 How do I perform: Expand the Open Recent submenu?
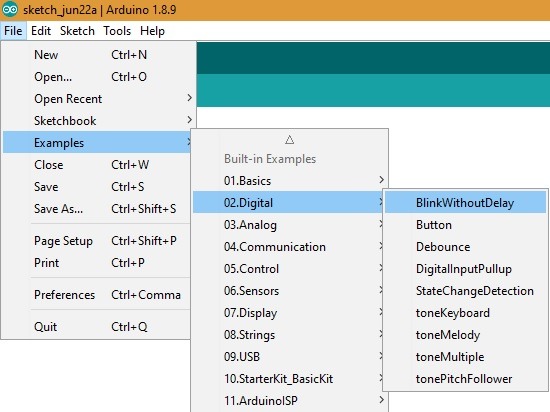coord(98,99)
